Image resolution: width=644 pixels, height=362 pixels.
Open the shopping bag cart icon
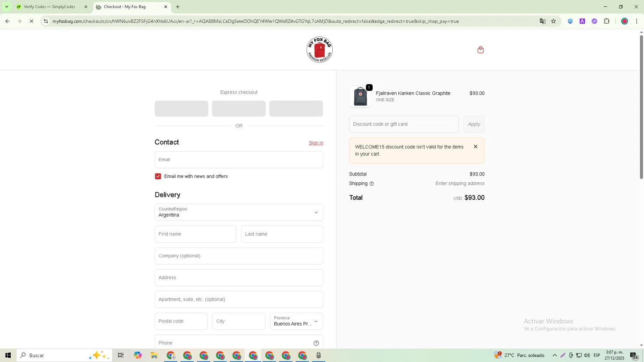(x=480, y=50)
